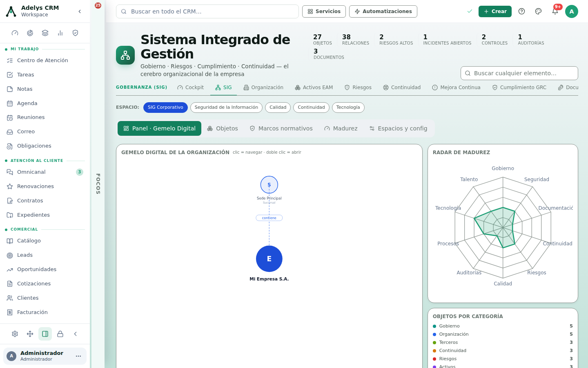This screenshot has width=588, height=368.
Task: Open Contratos in the sidebar
Action: click(45, 201)
